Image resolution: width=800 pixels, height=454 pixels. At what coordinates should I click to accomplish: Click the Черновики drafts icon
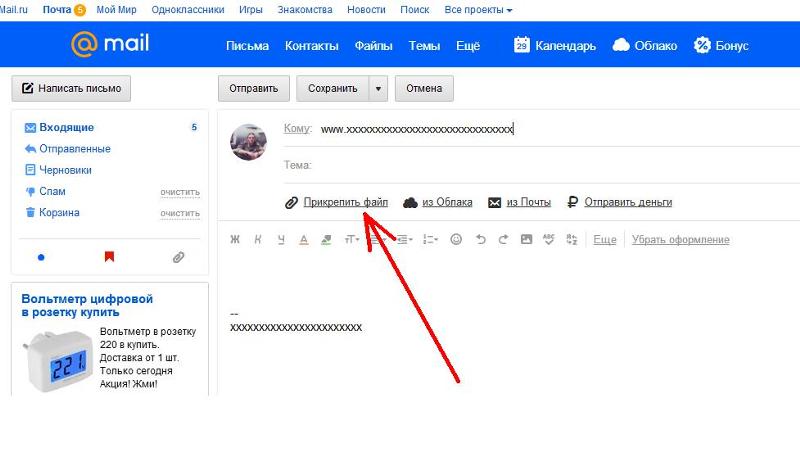(x=30, y=170)
